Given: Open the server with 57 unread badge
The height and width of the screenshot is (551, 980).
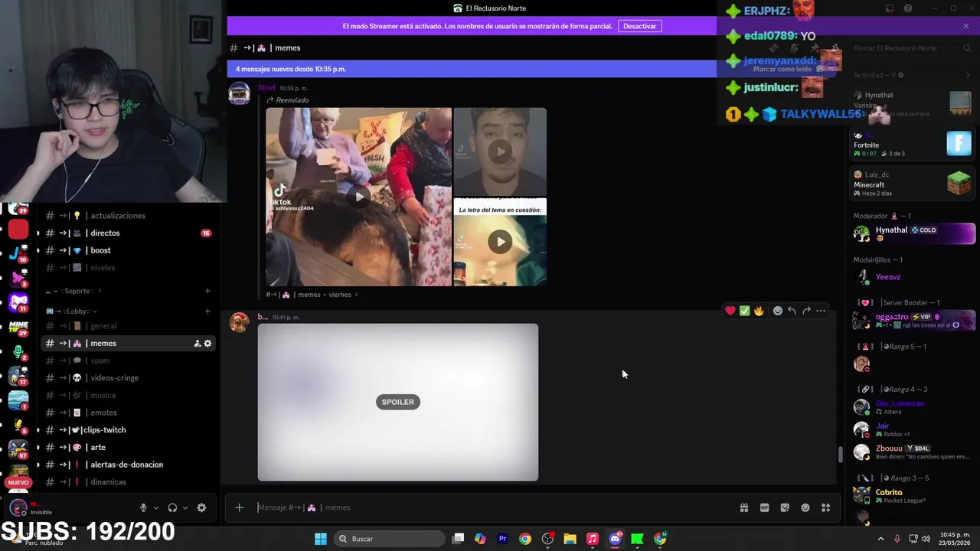Looking at the screenshot, I should coord(18,448).
